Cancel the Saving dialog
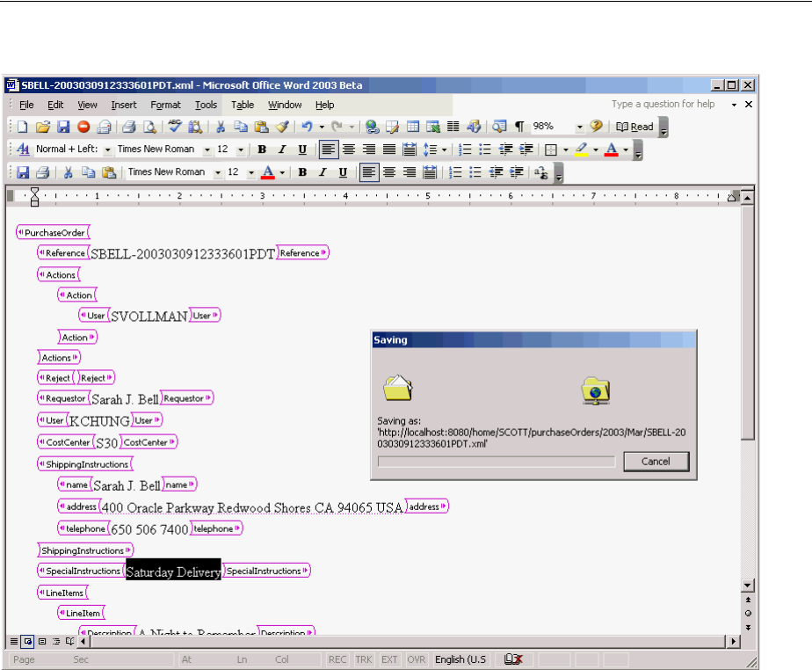 point(656,462)
